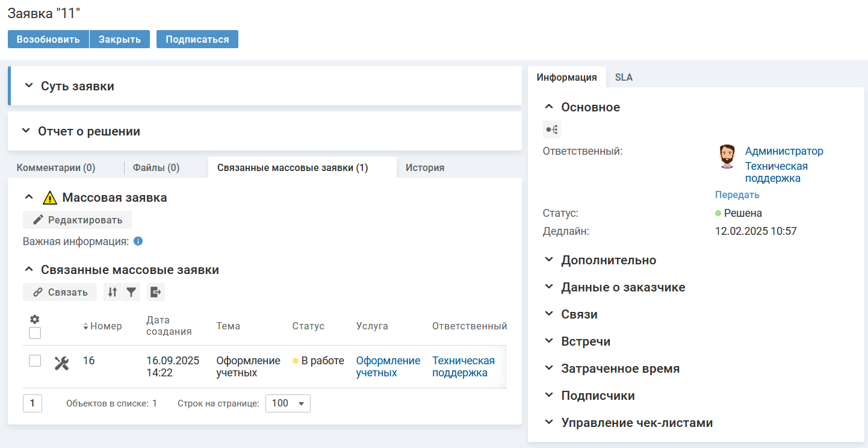The image size is (868, 448).
Task: Open the table settings gear icon
Action: pos(35,319)
